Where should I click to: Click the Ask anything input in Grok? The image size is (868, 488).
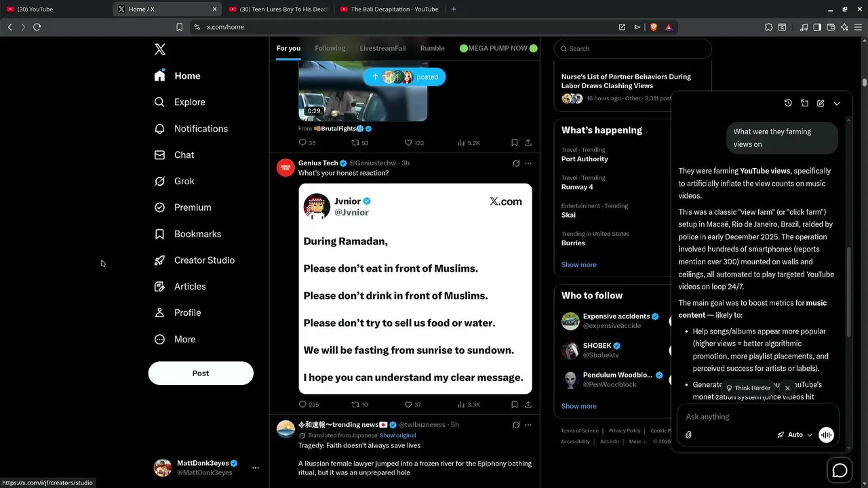point(758,417)
